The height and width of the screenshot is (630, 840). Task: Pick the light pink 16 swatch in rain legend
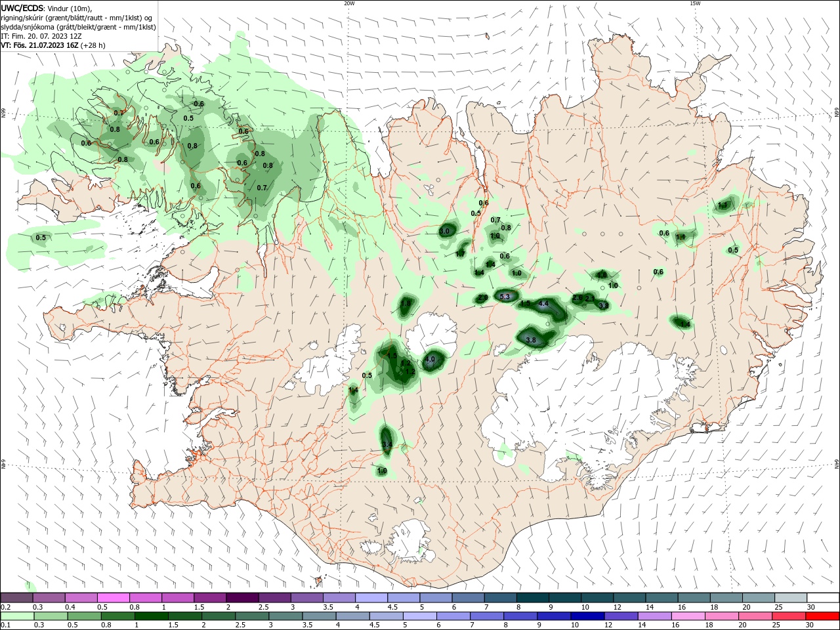click(x=688, y=616)
